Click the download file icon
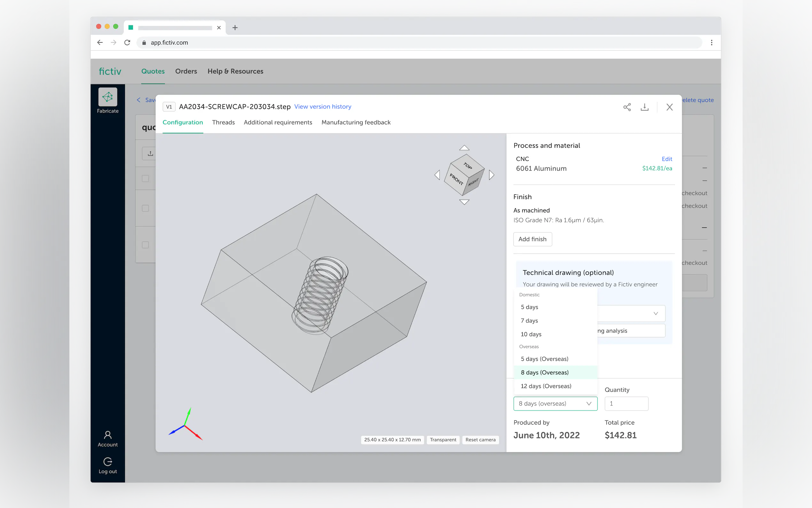 pyautogui.click(x=644, y=107)
